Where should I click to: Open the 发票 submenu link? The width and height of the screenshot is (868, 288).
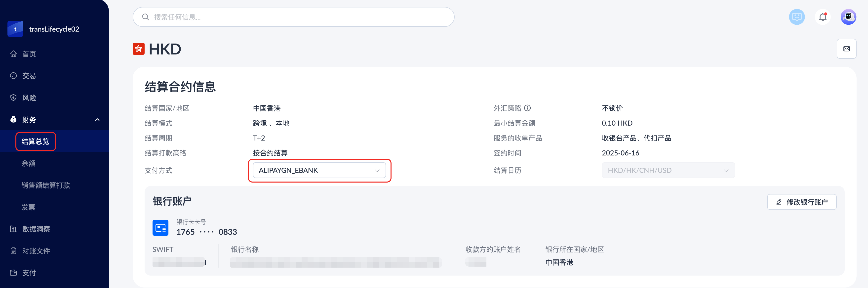coord(28,207)
